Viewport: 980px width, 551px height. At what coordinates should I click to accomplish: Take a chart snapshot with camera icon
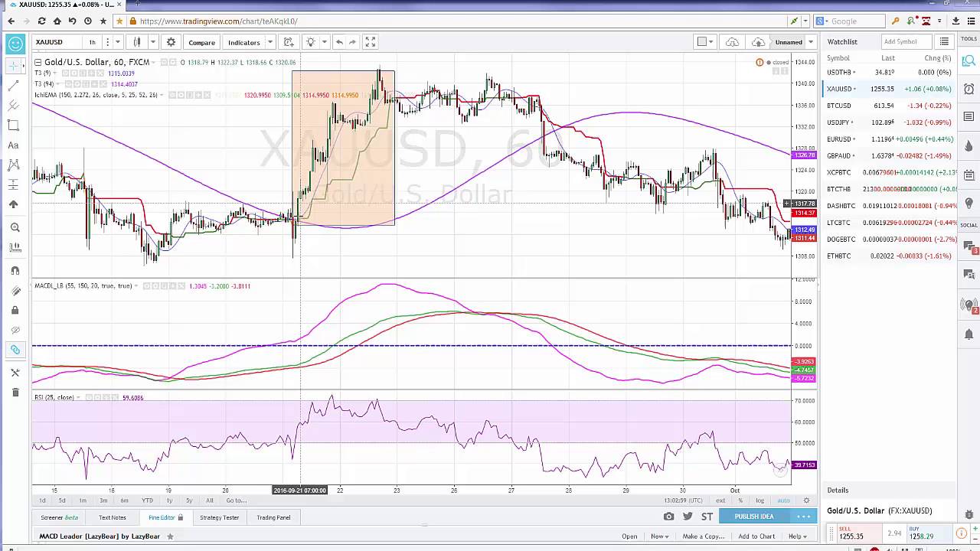point(669,517)
